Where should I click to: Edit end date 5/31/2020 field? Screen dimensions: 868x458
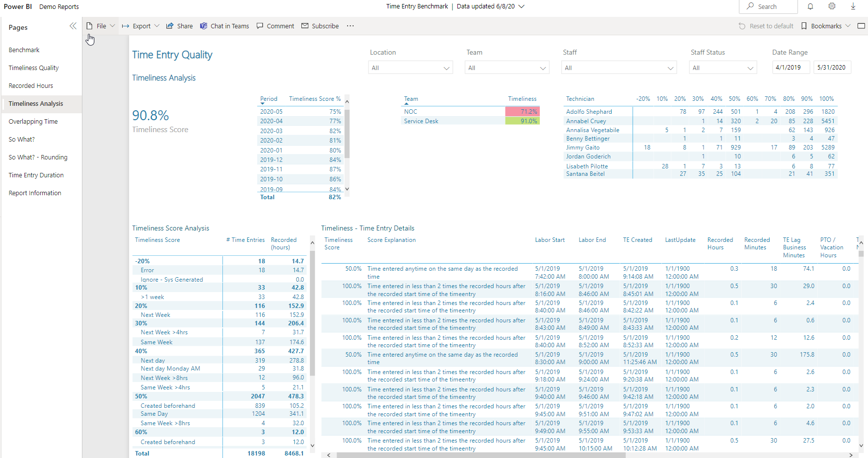tap(832, 67)
